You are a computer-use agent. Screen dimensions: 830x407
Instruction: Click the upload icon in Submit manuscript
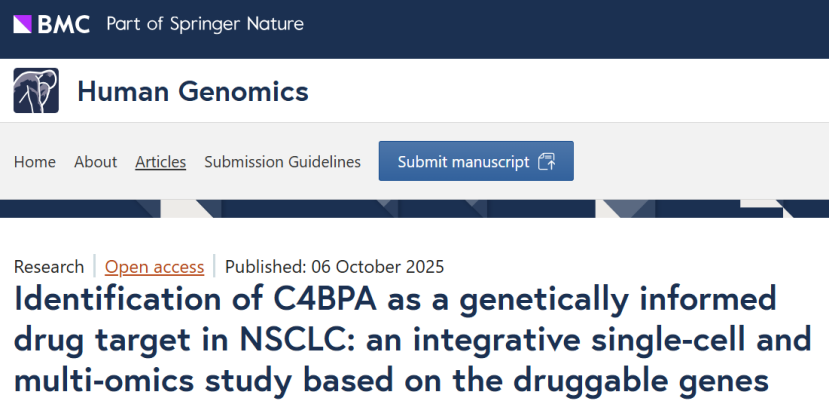(546, 162)
